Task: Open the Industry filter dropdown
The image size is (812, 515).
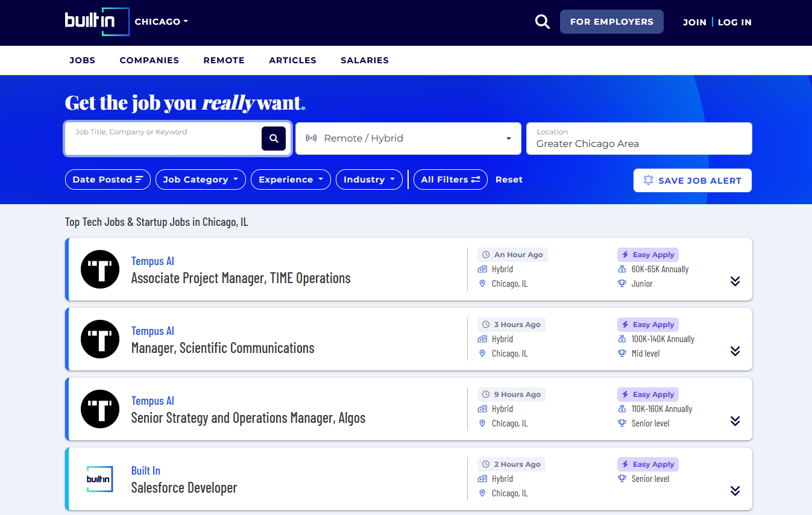Action: (369, 179)
